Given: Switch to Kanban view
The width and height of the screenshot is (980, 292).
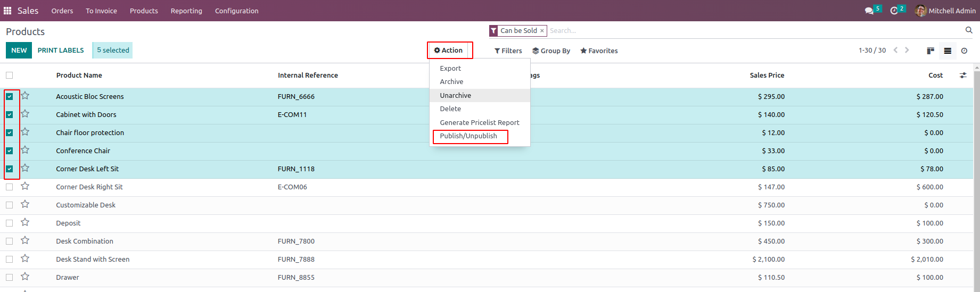Looking at the screenshot, I should (930, 51).
